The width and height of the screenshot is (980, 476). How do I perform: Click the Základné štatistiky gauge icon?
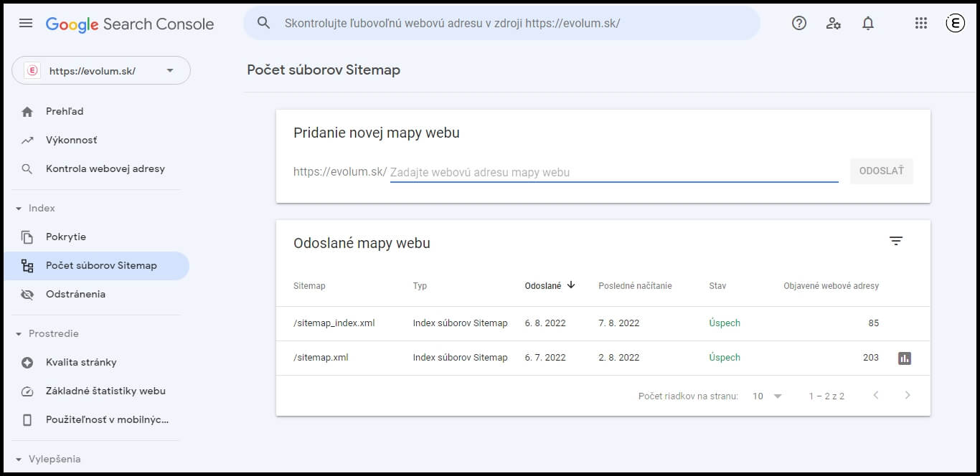tap(27, 391)
